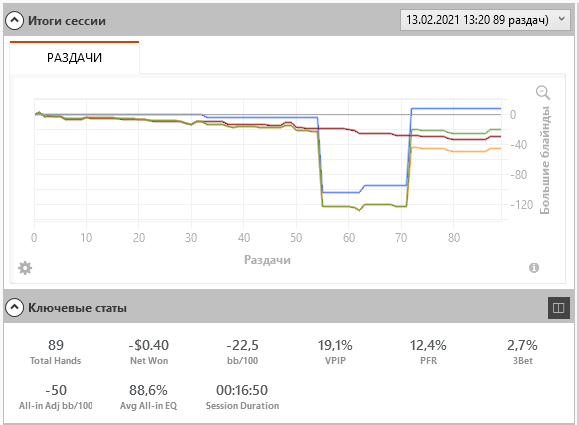Click the Net Won stat
Image resolution: width=579 pixels, height=425 pixels.
tap(149, 352)
